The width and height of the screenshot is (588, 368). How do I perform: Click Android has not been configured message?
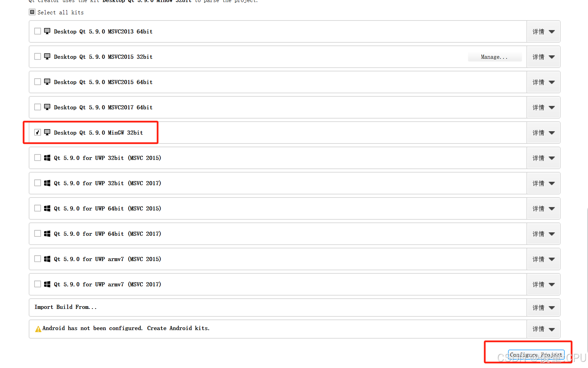(x=126, y=328)
